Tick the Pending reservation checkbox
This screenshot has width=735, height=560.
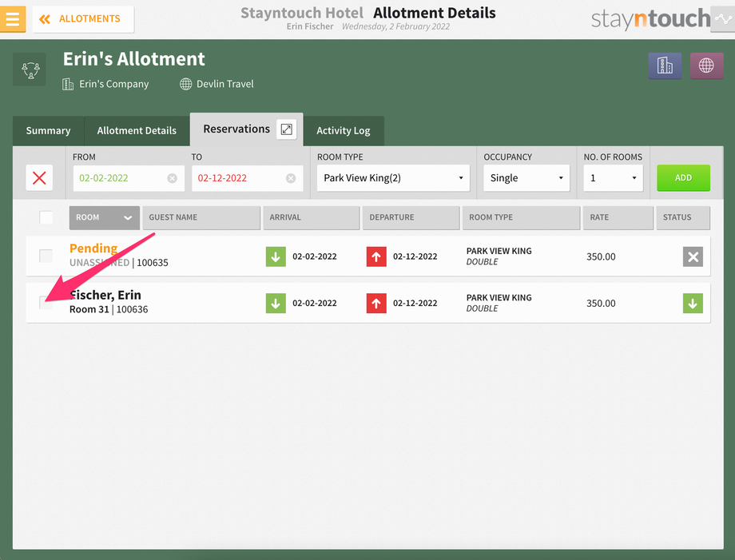pyautogui.click(x=46, y=256)
